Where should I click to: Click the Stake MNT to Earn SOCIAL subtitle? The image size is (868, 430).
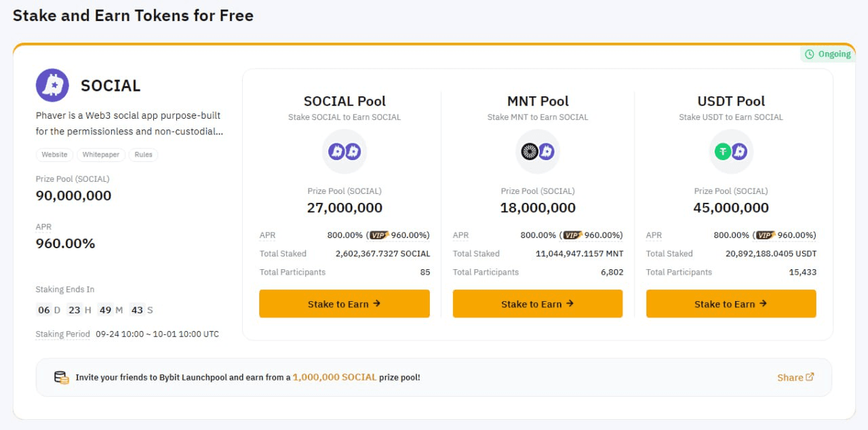point(538,117)
